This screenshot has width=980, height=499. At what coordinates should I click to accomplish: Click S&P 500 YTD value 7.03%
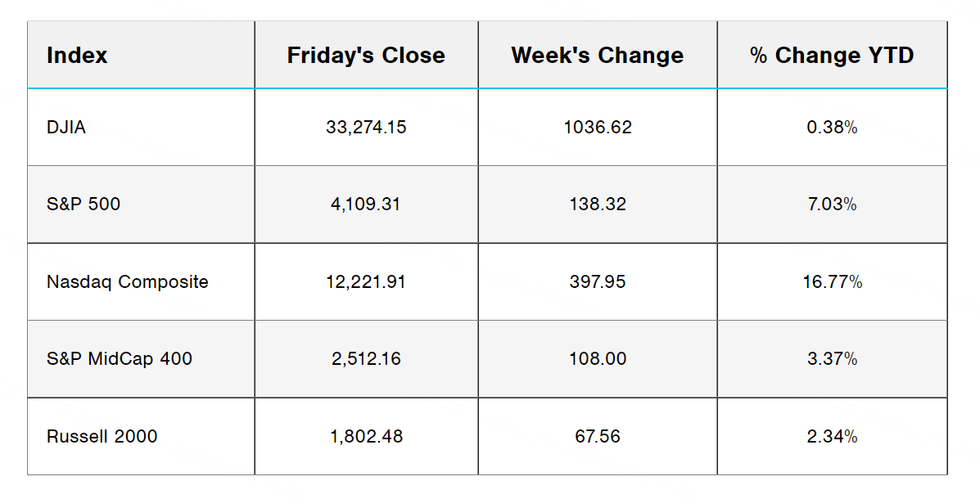tap(832, 205)
